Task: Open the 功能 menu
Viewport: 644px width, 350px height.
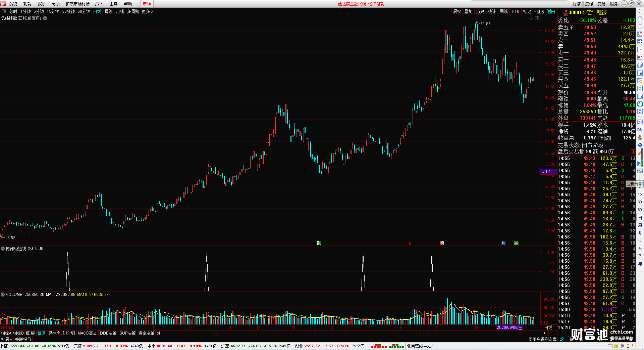Action: click(28, 4)
